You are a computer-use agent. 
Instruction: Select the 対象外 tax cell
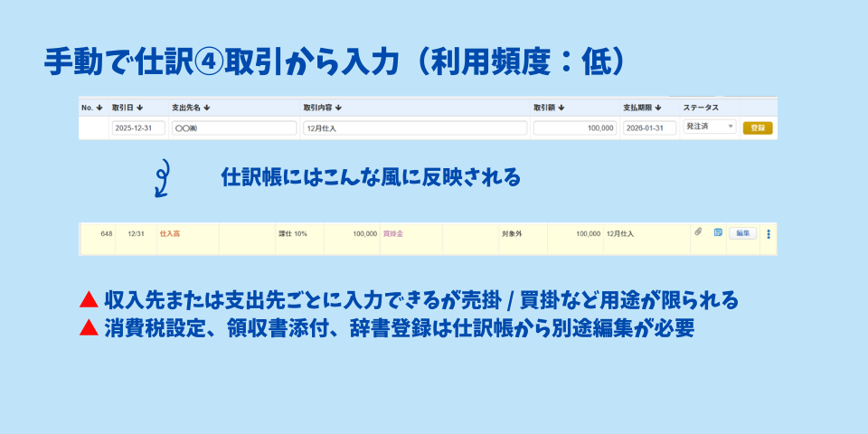[523, 239]
